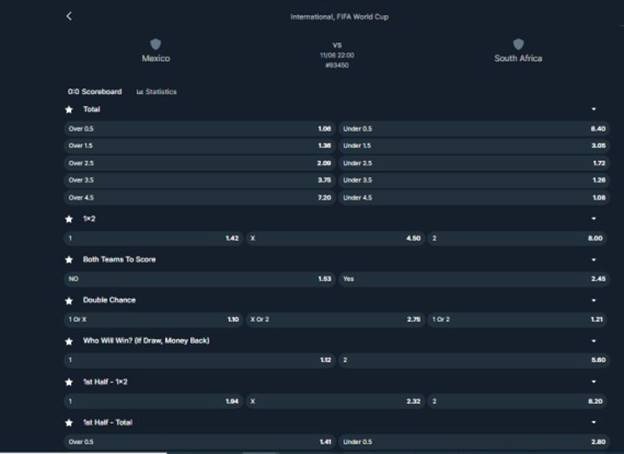The height and width of the screenshot is (454, 624).
Task: Star the 1st Half - 1x2 market
Action: [x=69, y=382]
